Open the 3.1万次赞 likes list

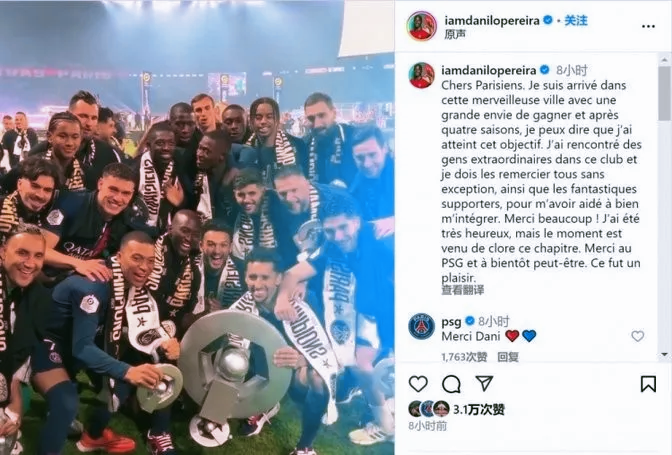[479, 410]
